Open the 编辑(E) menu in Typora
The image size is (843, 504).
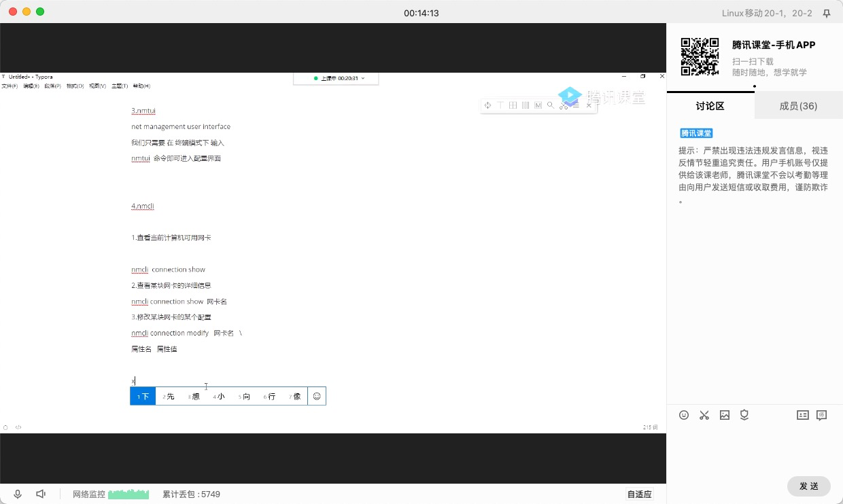(31, 86)
